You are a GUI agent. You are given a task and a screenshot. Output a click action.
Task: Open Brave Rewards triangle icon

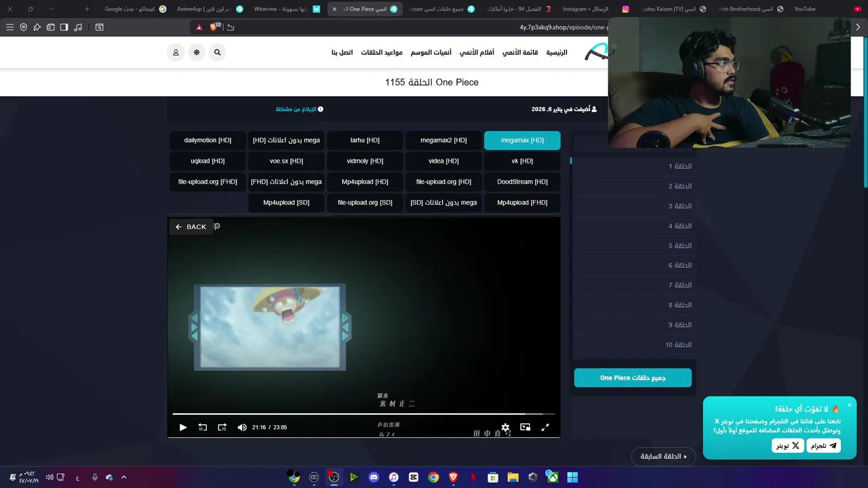(199, 27)
